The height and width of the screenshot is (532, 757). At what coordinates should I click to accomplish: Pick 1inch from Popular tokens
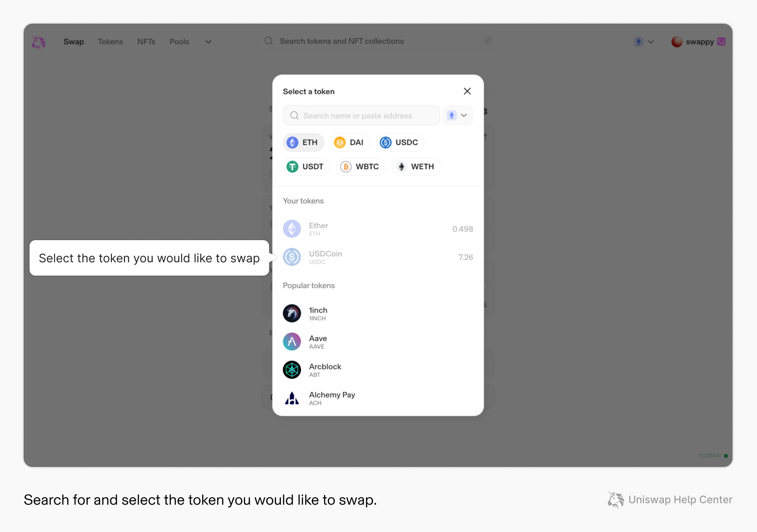click(378, 314)
